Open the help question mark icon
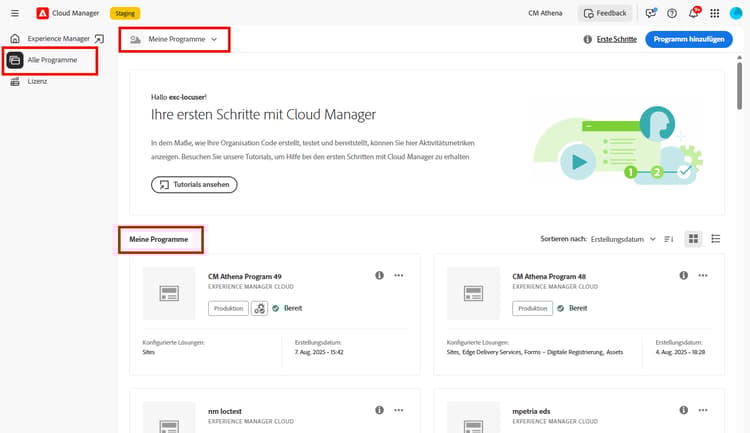This screenshot has height=433, width=750. [x=672, y=13]
